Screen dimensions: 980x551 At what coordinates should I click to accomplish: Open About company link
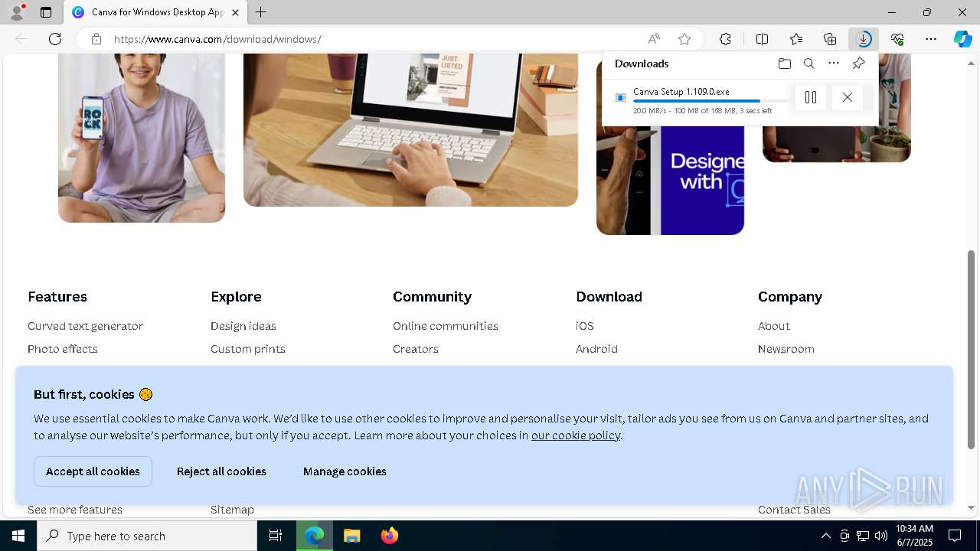point(774,326)
